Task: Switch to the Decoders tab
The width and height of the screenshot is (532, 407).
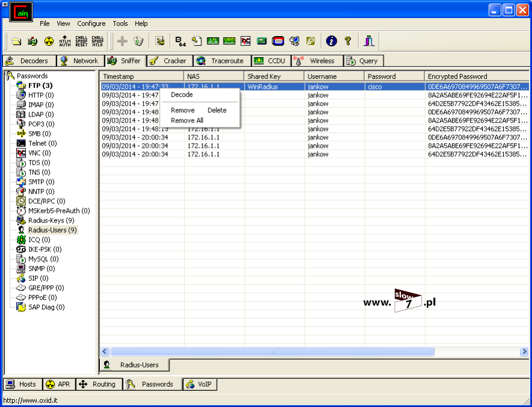Action: 29,61
